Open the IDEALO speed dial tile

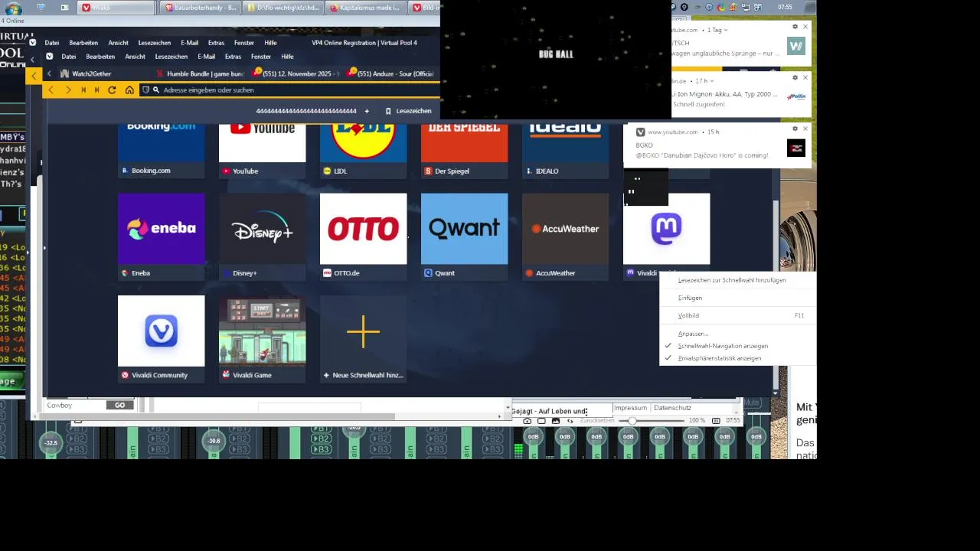click(565, 150)
